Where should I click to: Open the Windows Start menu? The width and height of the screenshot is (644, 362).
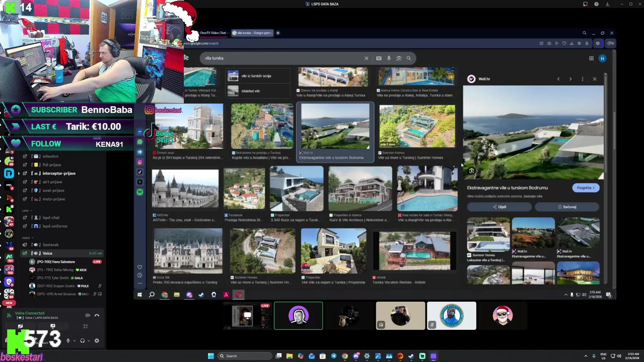point(211,356)
